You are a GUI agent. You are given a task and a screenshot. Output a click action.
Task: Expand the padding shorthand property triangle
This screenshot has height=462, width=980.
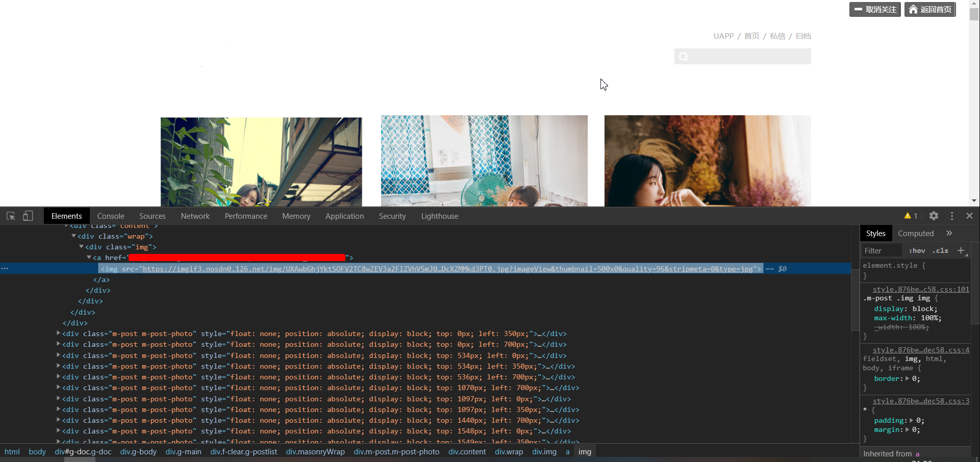click(911, 420)
